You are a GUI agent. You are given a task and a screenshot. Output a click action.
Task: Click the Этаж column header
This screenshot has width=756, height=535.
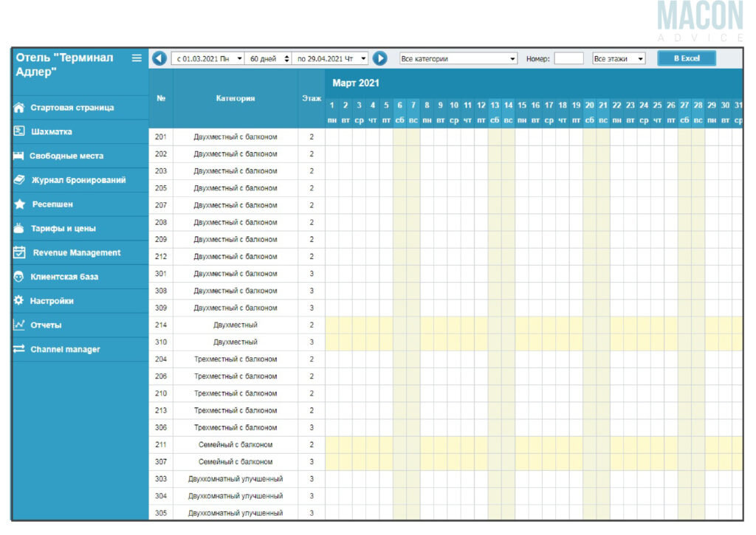tap(312, 98)
